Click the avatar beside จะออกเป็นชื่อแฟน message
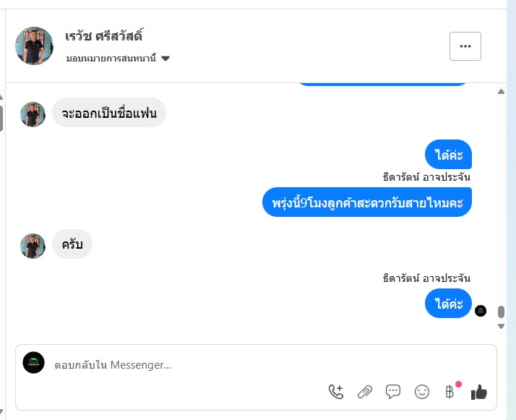Viewport: 516px width, 420px height. [x=33, y=114]
